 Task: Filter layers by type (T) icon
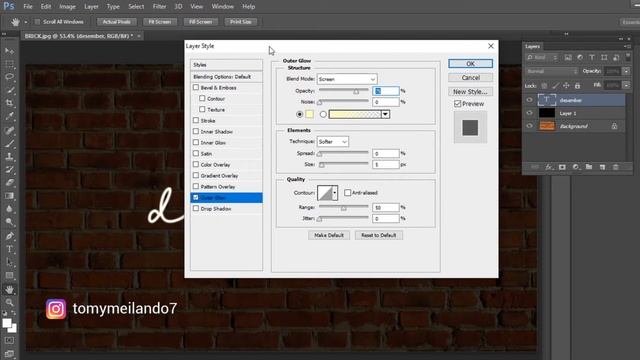592,58
